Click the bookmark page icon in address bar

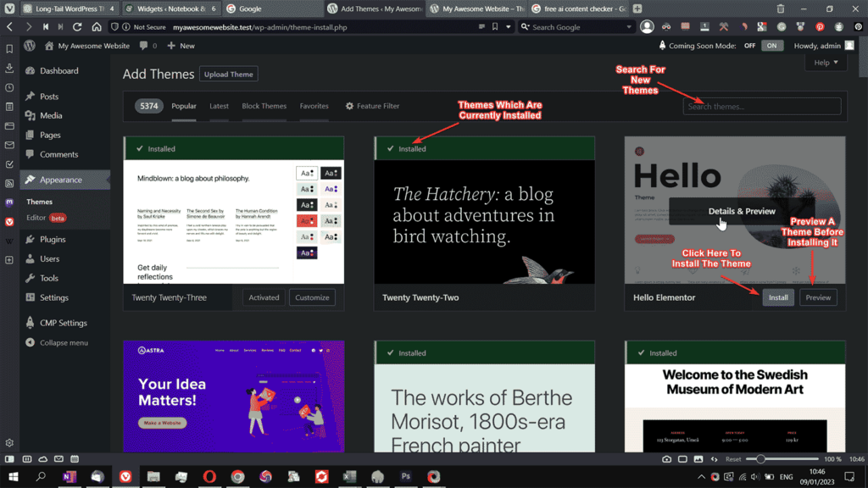[495, 26]
